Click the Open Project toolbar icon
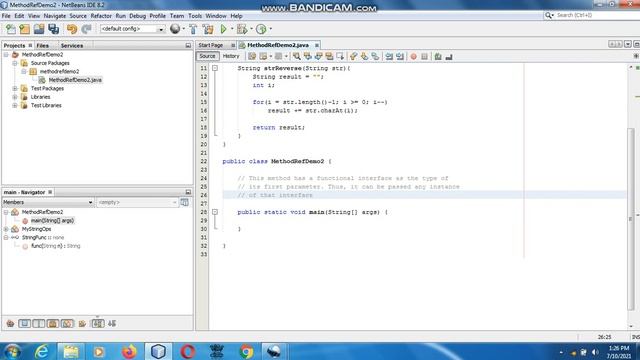This screenshot has width=640, height=360. 39,29
